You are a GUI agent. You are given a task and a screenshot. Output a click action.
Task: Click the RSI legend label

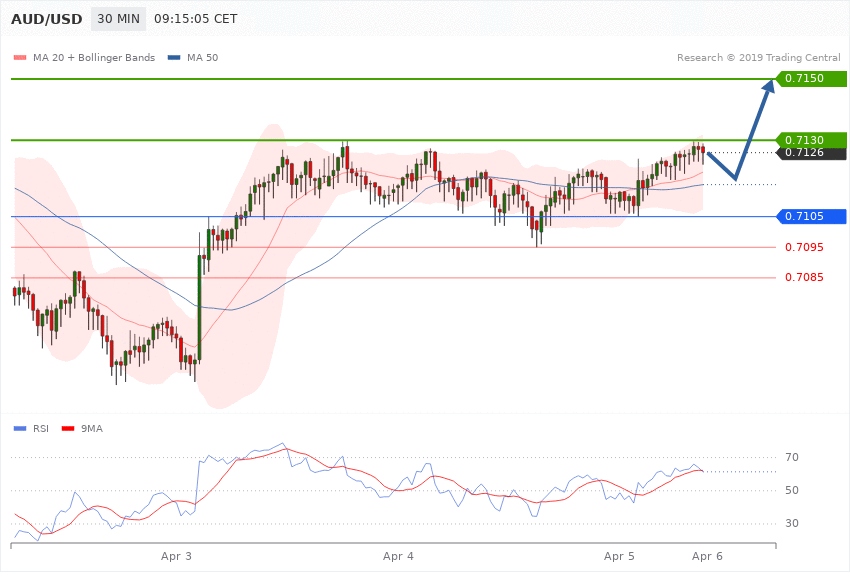(x=41, y=429)
